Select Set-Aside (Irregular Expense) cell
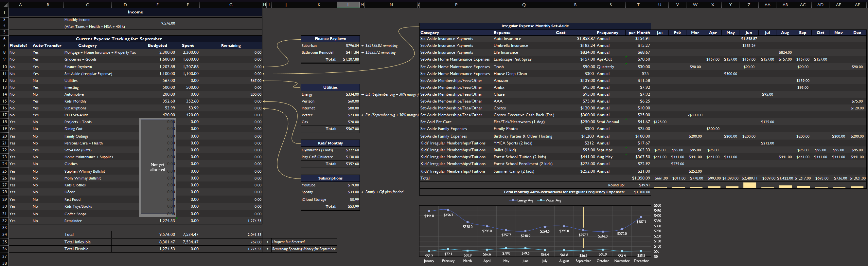868x266 pixels. click(x=88, y=74)
